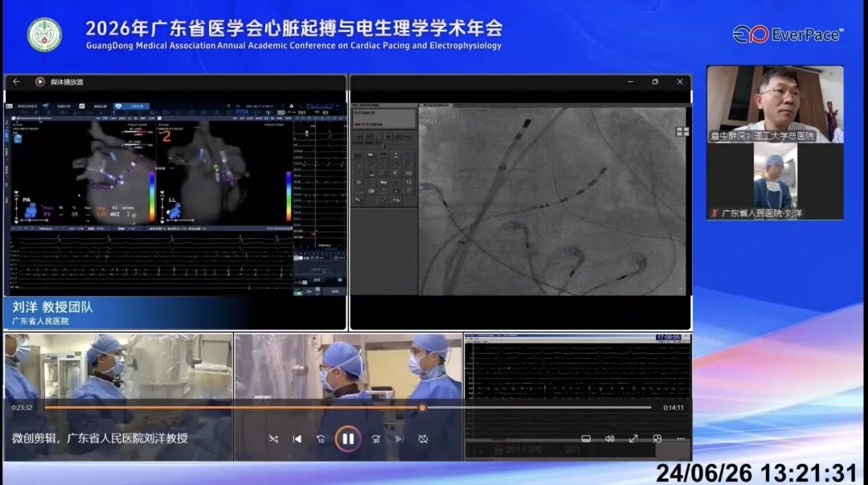
Task: Click the rainbow color scale on the PA map
Action: [152, 197]
